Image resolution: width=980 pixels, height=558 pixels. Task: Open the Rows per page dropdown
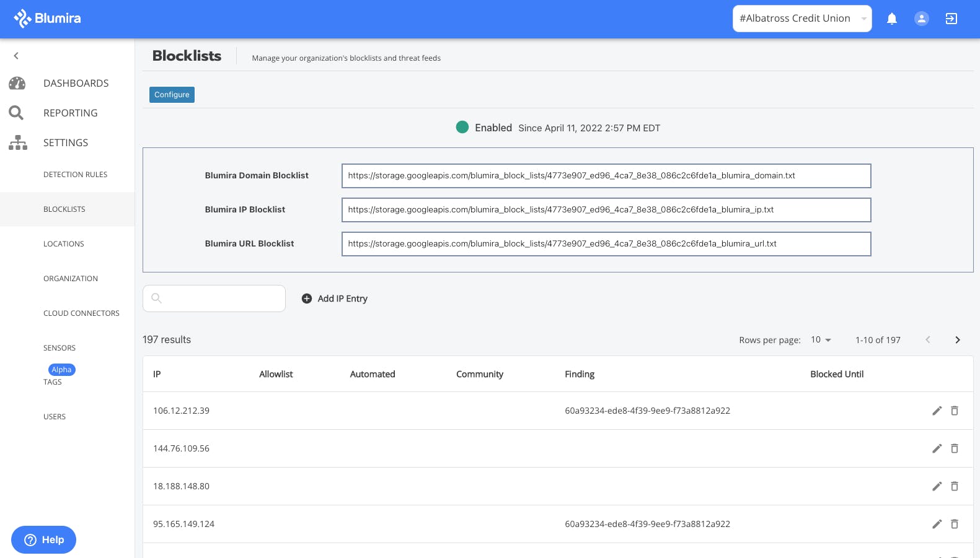(x=821, y=340)
